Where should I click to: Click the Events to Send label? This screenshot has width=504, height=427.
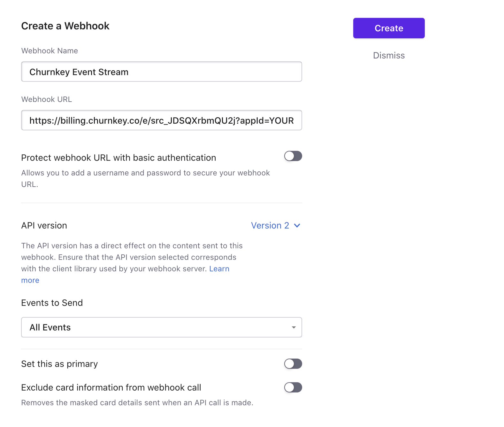tap(52, 303)
